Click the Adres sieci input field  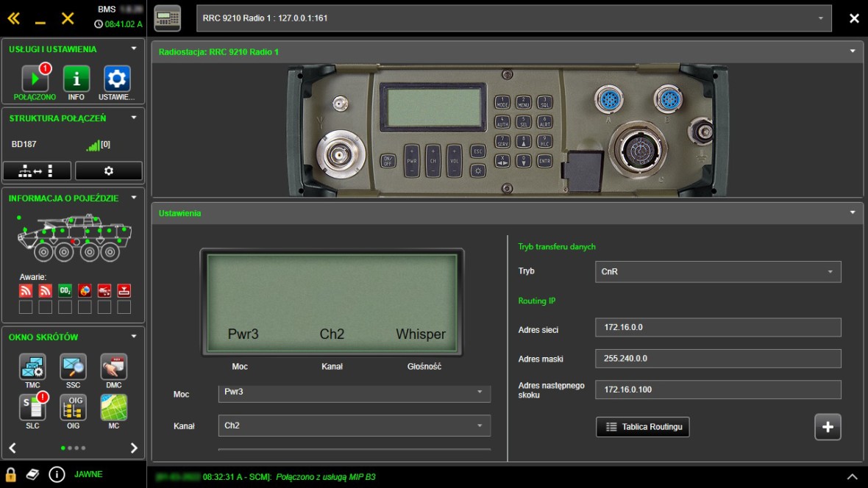pyautogui.click(x=718, y=327)
